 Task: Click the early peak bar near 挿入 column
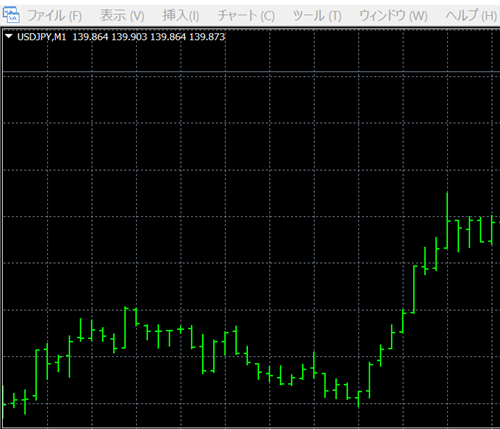(x=125, y=327)
